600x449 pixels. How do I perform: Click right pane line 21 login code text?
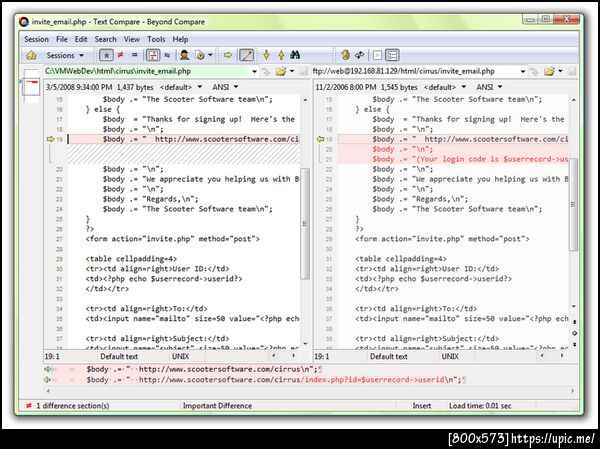(470, 159)
